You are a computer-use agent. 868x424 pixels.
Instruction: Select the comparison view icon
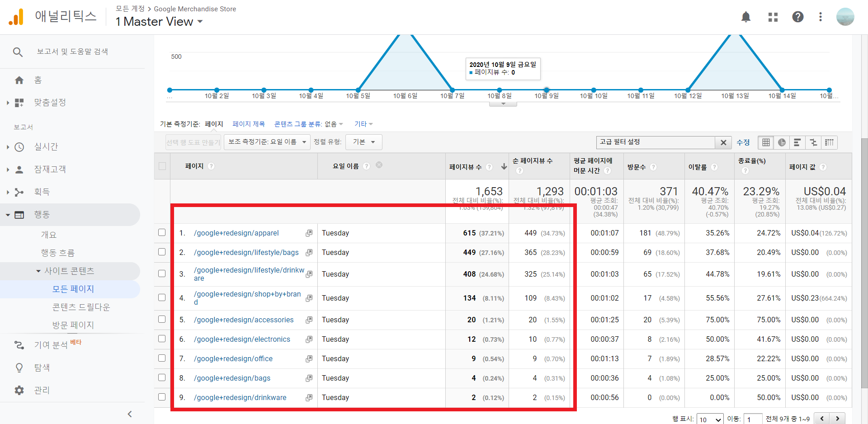click(x=813, y=142)
